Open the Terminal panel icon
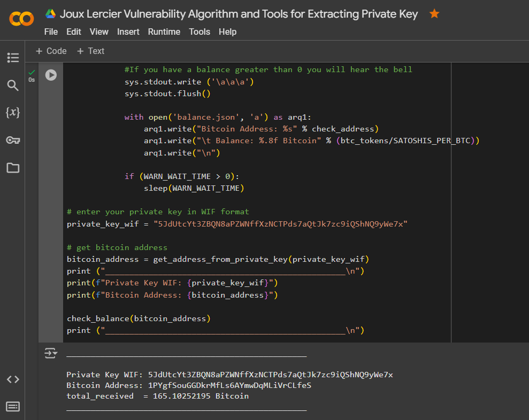This screenshot has width=529, height=420. (13, 407)
